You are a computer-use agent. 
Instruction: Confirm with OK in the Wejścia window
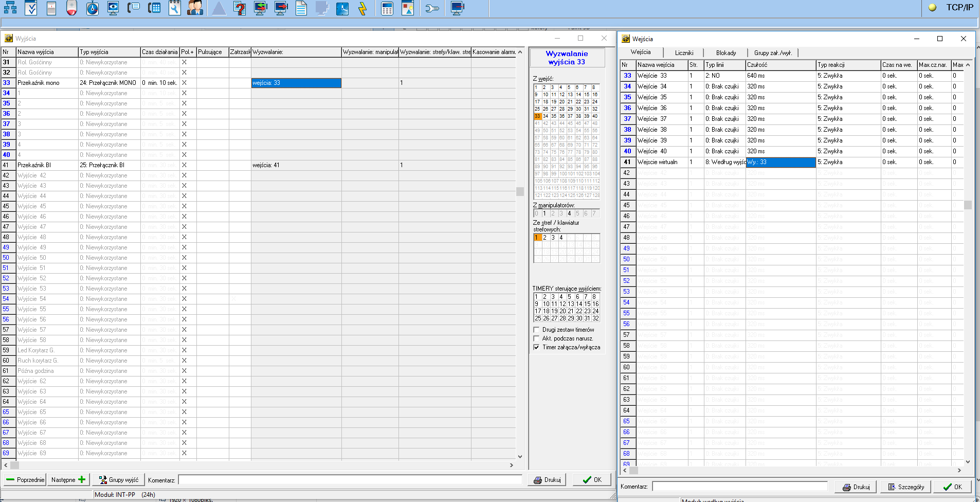(x=952, y=487)
